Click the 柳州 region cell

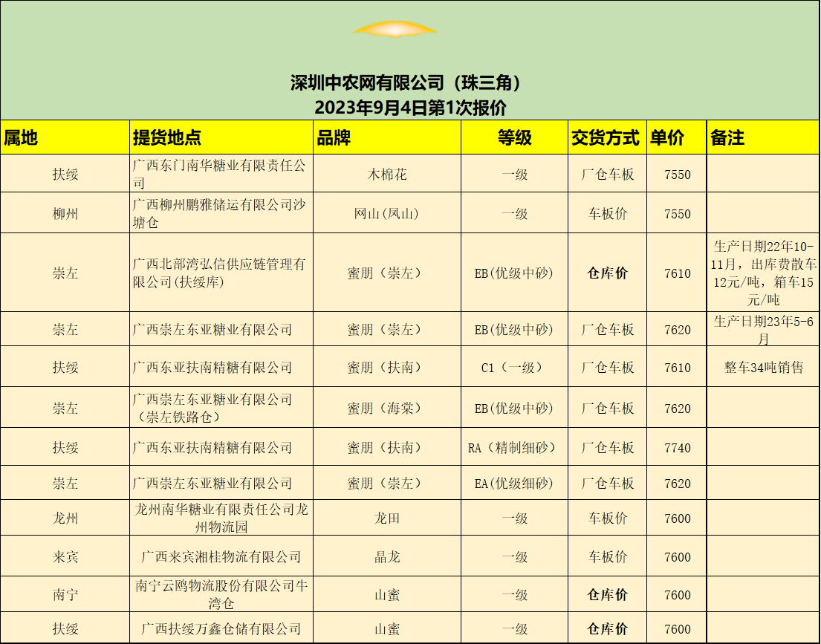pyautogui.click(x=65, y=214)
